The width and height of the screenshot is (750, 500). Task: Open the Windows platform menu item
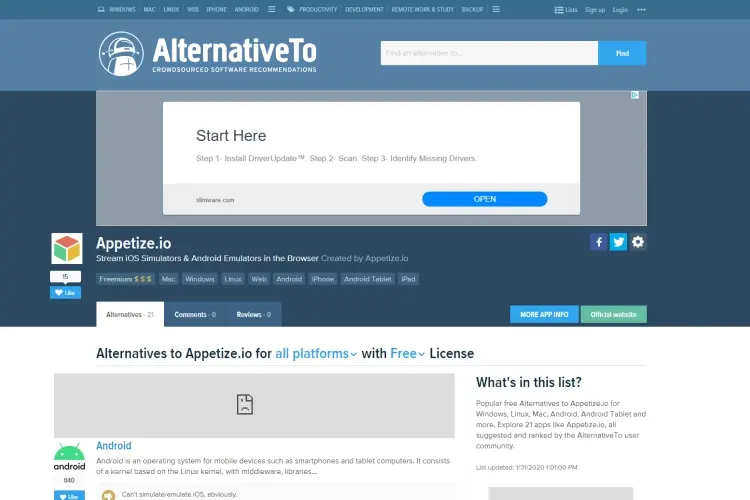point(122,10)
